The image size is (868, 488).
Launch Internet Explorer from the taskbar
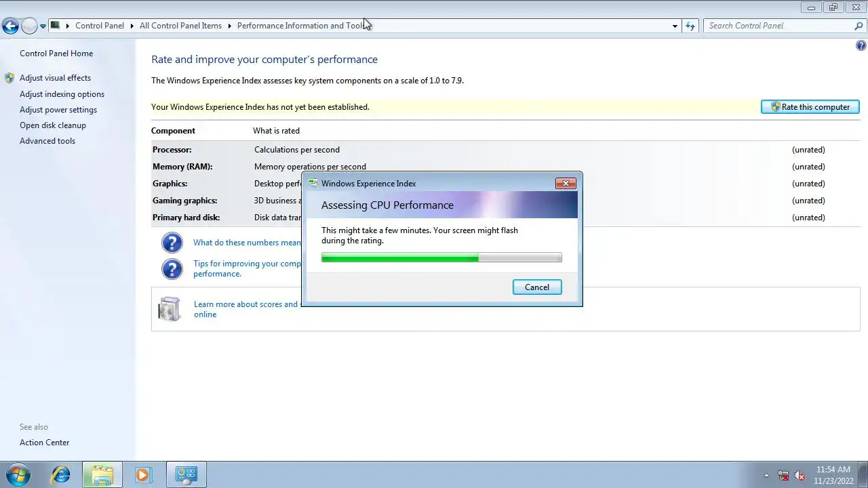click(x=61, y=474)
